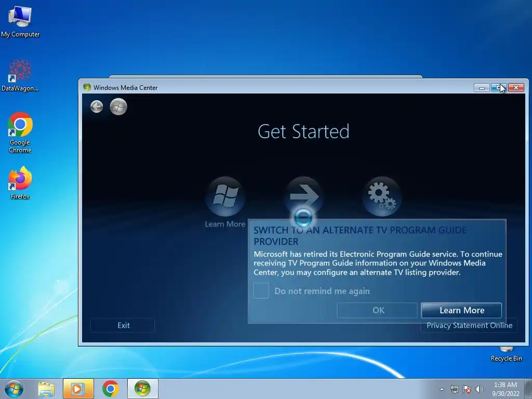Open the gears Custom setup tile
This screenshot has height=399, width=532.
(382, 196)
